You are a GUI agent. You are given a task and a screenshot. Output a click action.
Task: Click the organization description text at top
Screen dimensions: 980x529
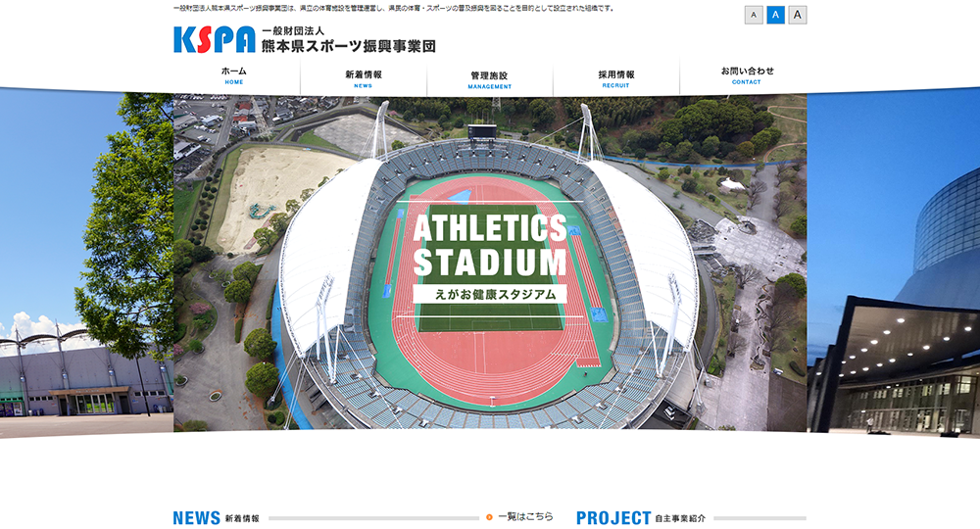pyautogui.click(x=394, y=9)
